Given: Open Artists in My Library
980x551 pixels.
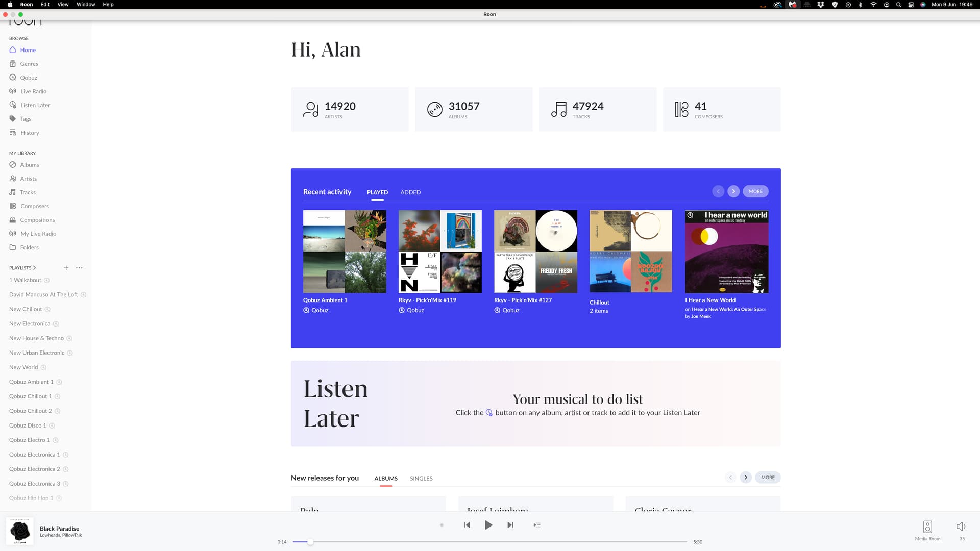Looking at the screenshot, I should [x=23, y=179].
